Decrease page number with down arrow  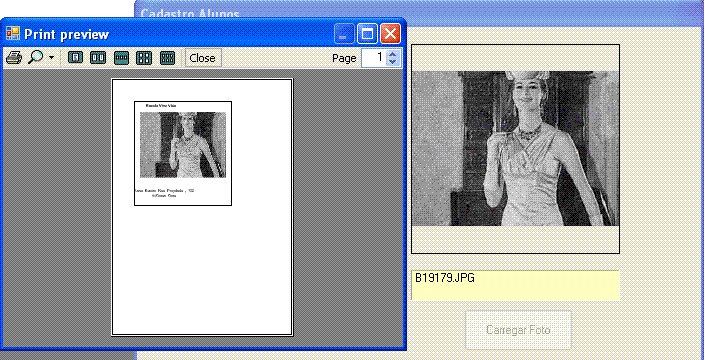pyautogui.click(x=393, y=62)
